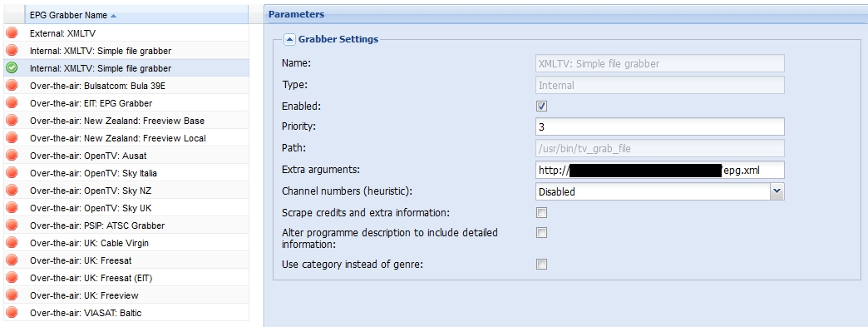
Task: Check Use category instead of genre
Action: point(541,265)
